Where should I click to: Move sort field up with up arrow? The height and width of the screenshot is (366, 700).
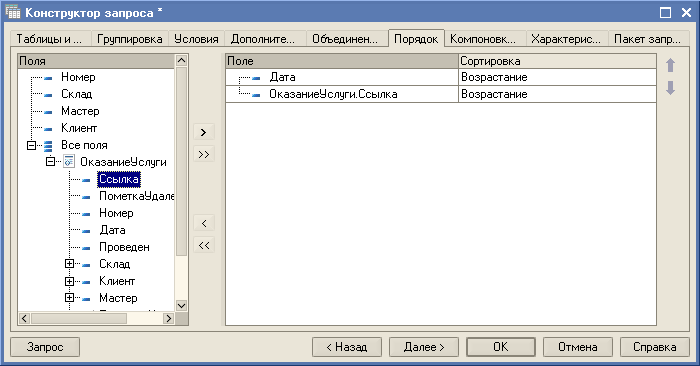pyautogui.click(x=671, y=66)
